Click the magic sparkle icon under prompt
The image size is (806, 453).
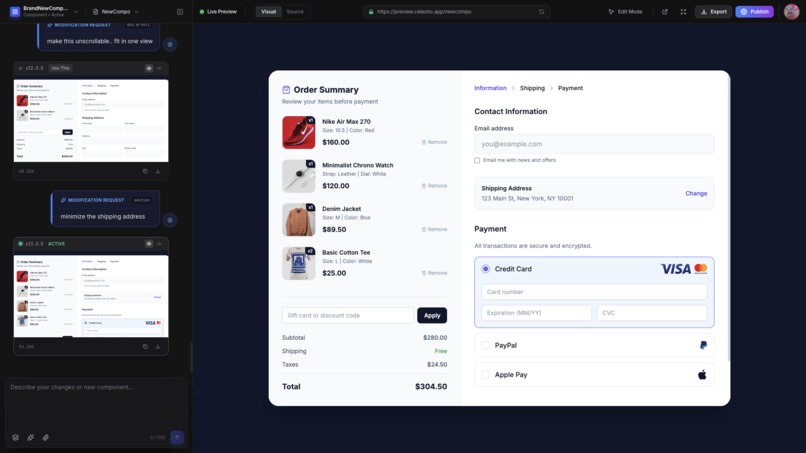click(30, 438)
